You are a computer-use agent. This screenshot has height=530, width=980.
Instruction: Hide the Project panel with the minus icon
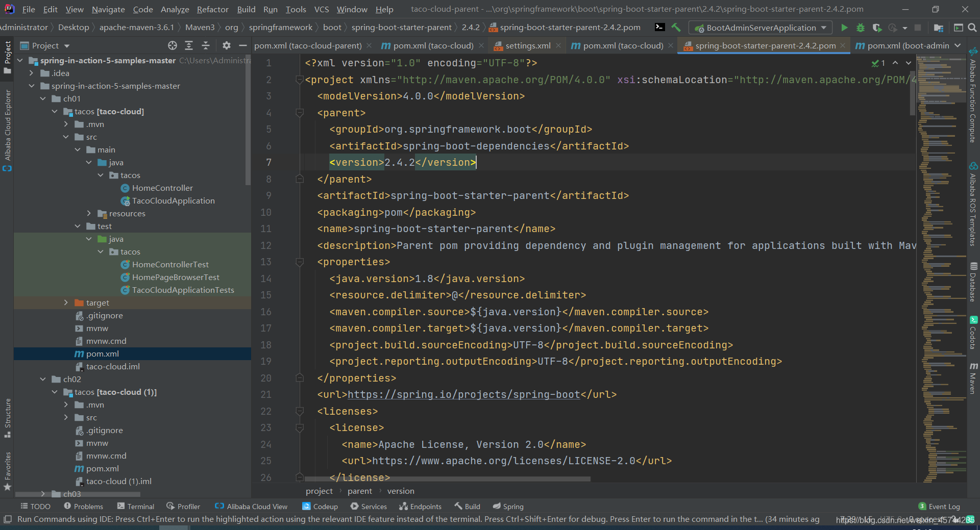243,45
